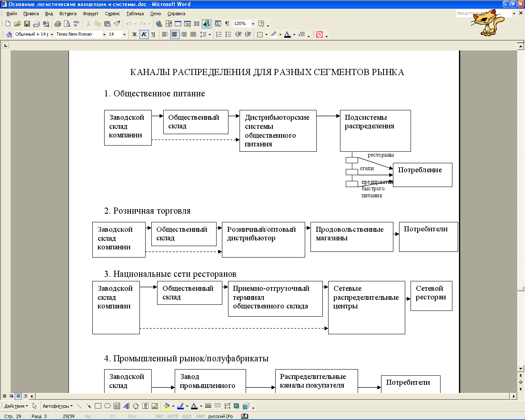Insert Clip Art from the drawing toolbar

click(145, 406)
